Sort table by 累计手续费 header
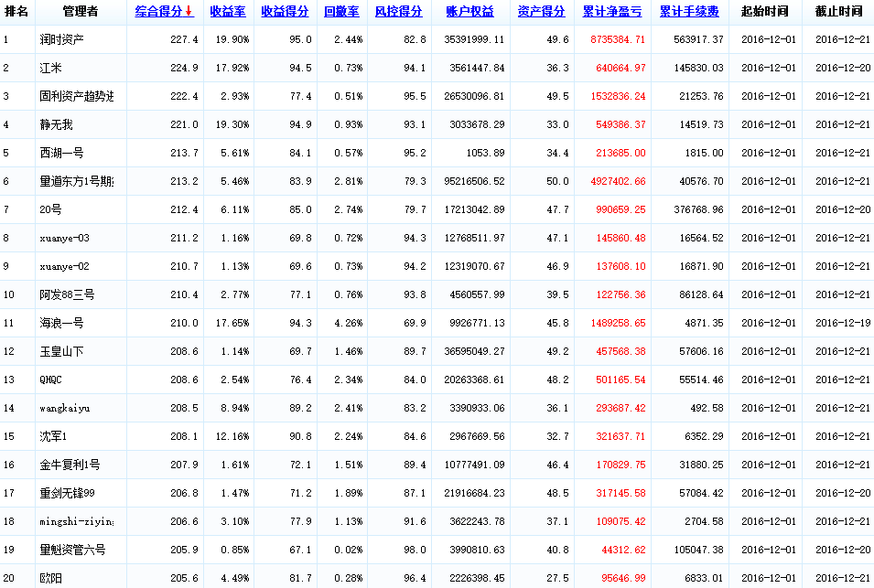 [689, 11]
